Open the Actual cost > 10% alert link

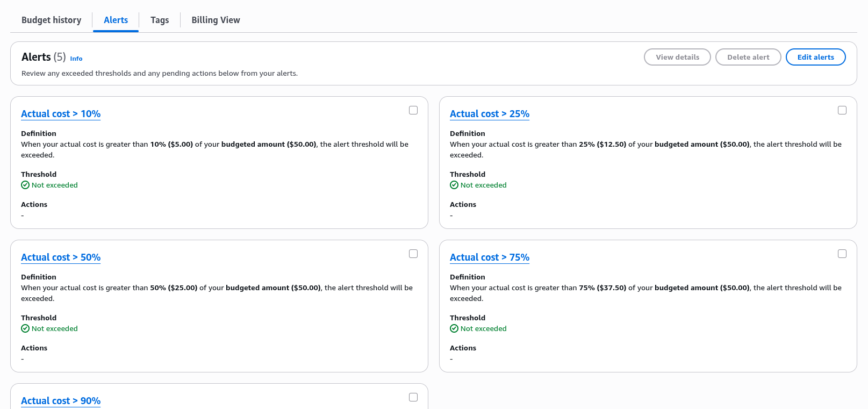pos(61,114)
